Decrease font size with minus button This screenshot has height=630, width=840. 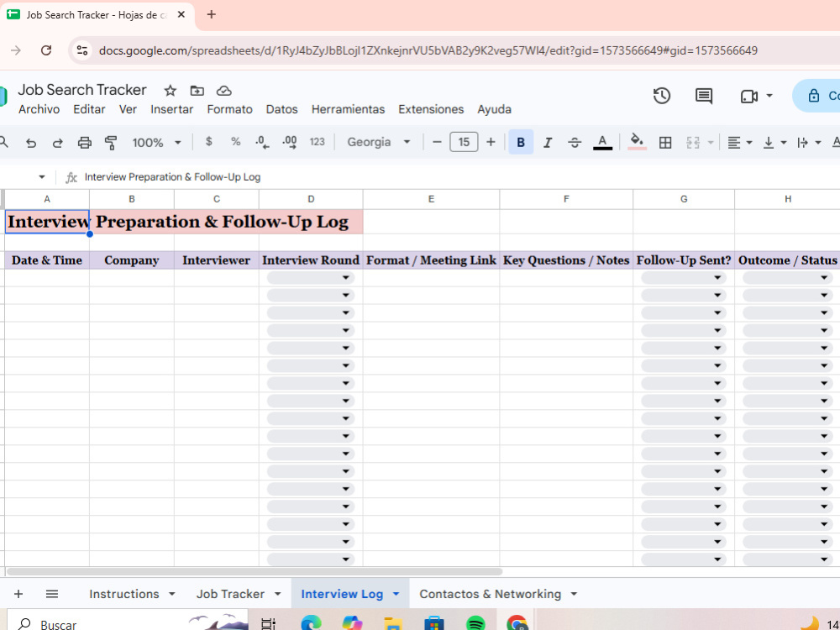(437, 143)
